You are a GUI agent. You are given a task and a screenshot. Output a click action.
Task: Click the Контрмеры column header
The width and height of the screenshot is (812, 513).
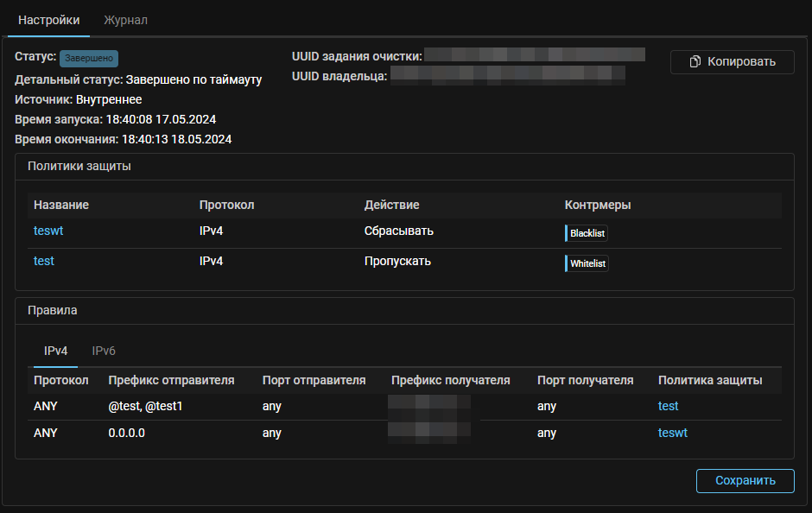point(597,205)
